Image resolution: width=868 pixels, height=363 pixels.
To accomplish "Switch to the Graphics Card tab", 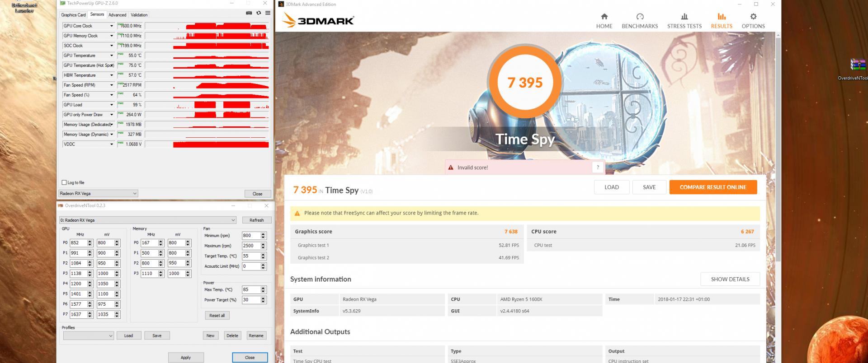I will point(73,15).
